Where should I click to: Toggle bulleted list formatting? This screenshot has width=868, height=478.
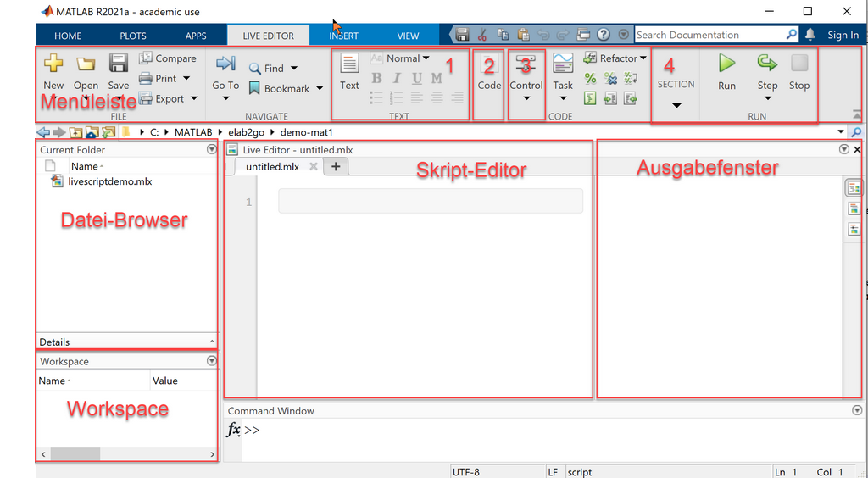376,98
